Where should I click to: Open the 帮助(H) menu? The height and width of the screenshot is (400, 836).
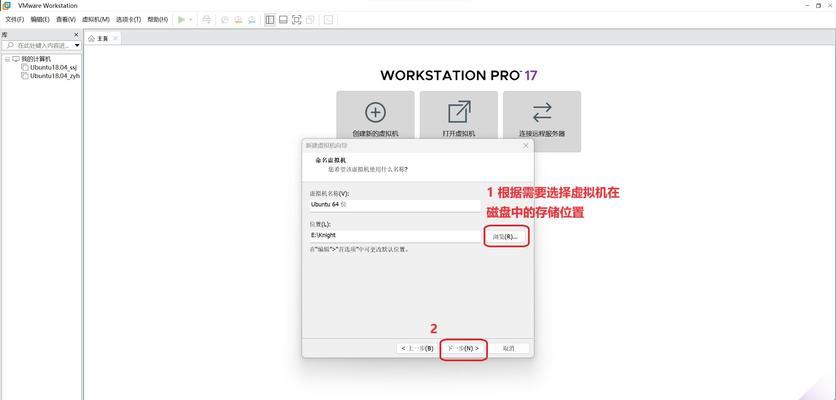(x=157, y=20)
